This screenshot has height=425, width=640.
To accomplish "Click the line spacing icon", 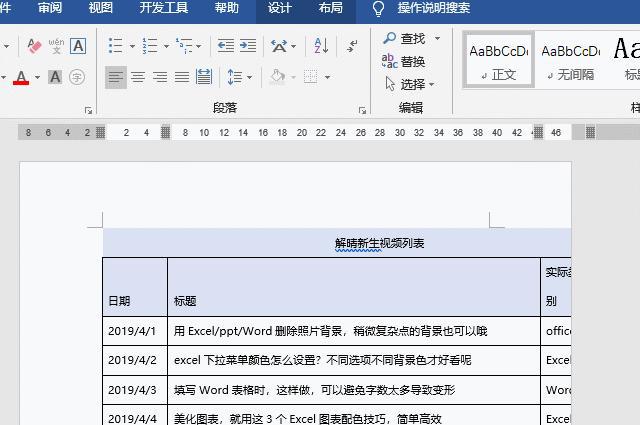I will 235,77.
